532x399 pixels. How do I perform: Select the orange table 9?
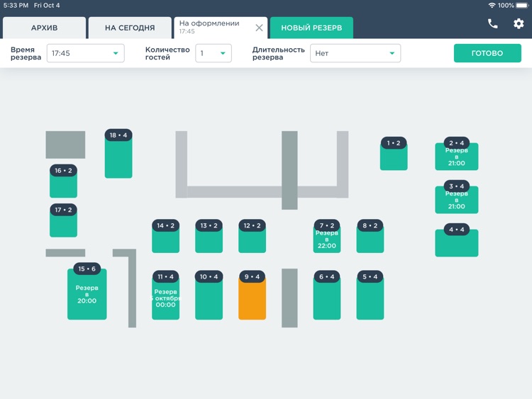pos(252,296)
